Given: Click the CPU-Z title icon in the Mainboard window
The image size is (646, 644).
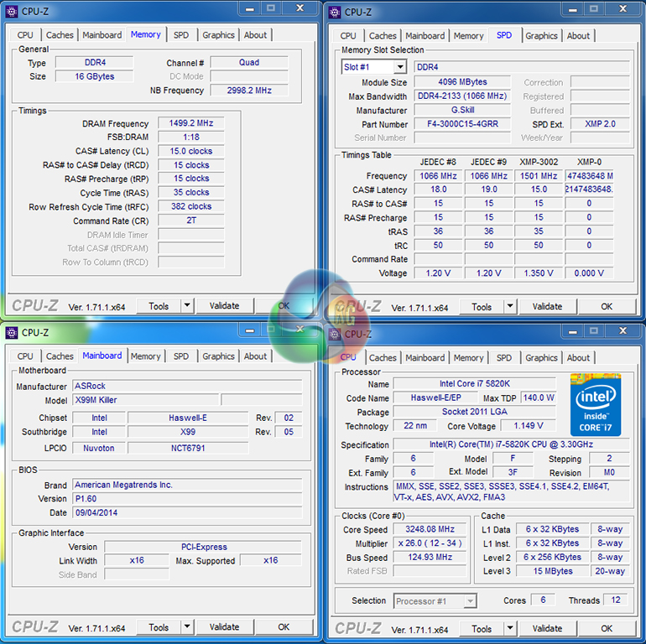Looking at the screenshot, I should coord(12,332).
